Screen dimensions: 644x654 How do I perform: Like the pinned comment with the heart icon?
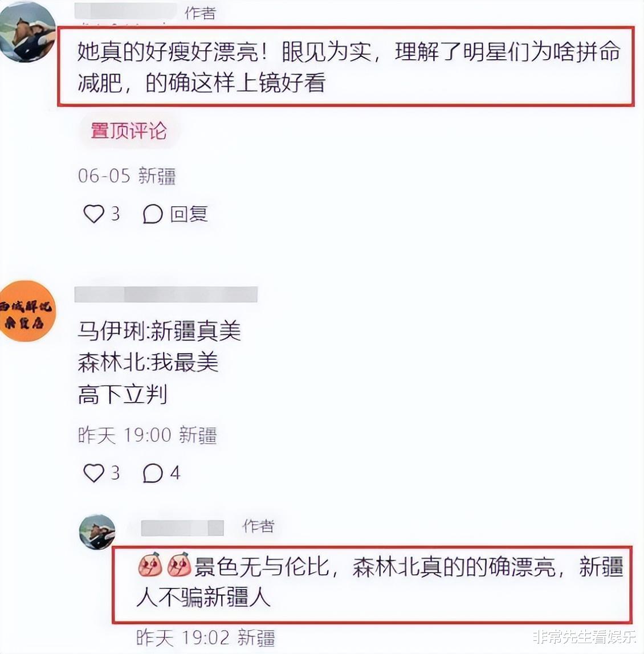point(94,214)
